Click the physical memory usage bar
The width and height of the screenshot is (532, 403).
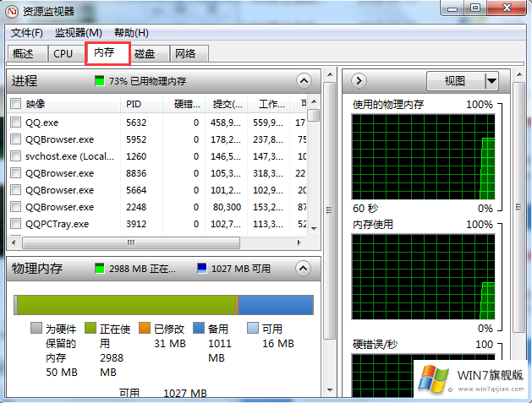click(163, 305)
